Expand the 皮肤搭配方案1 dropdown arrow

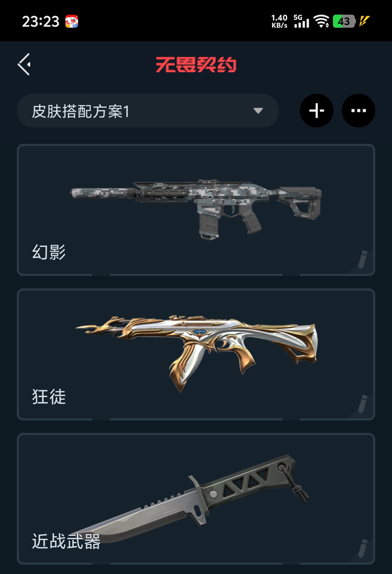258,111
